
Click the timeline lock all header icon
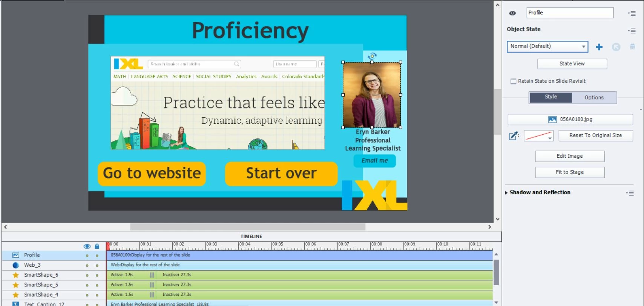[x=97, y=246]
